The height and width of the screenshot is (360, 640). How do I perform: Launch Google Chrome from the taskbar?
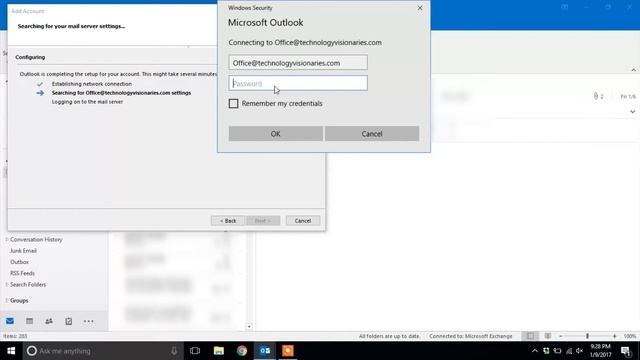tap(242, 351)
